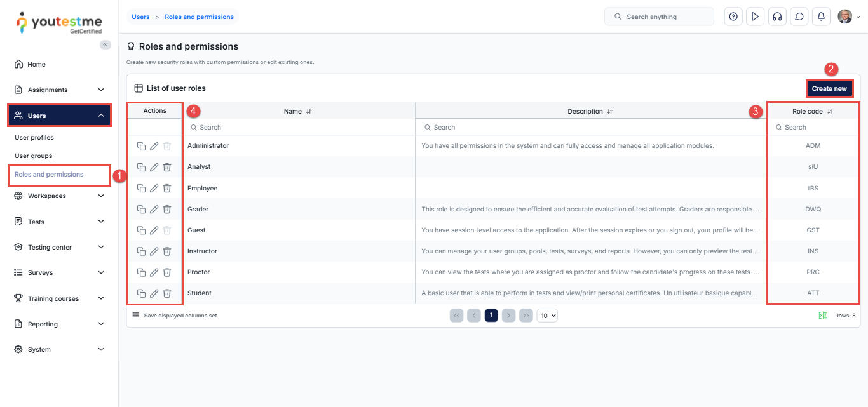Open the notifications bell
This screenshot has width=868, height=407.
[821, 17]
